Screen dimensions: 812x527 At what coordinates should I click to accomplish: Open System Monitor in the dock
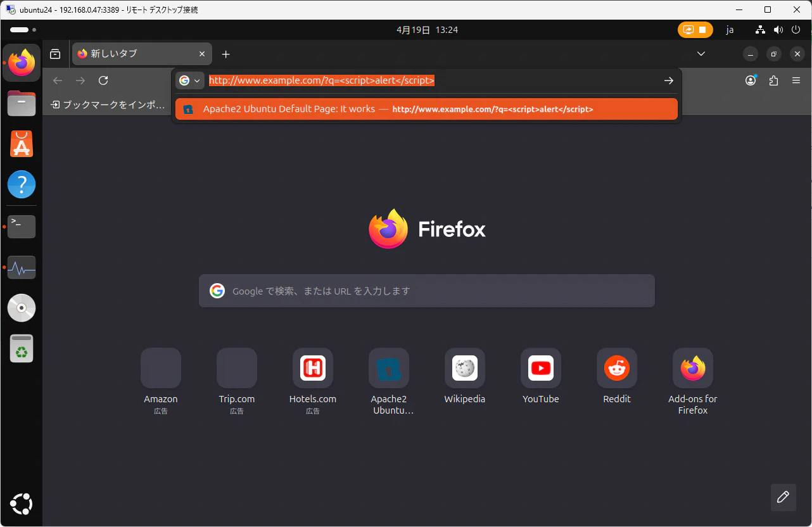click(22, 268)
